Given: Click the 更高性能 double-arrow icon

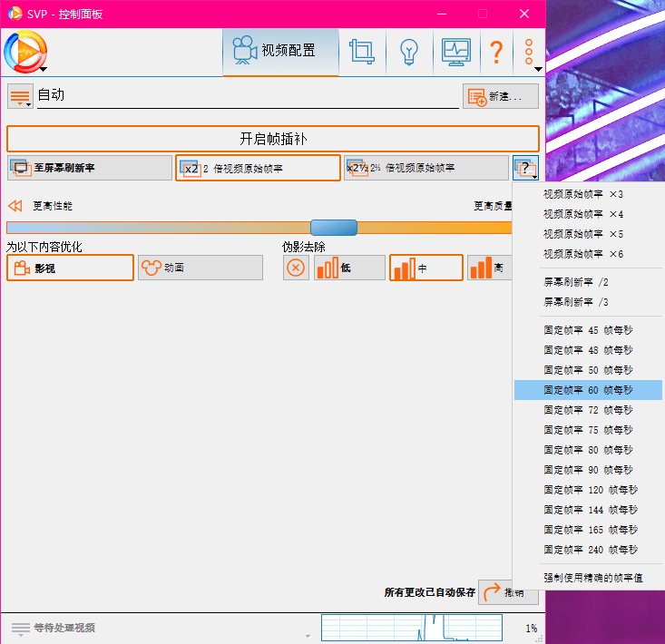Looking at the screenshot, I should point(15,206).
